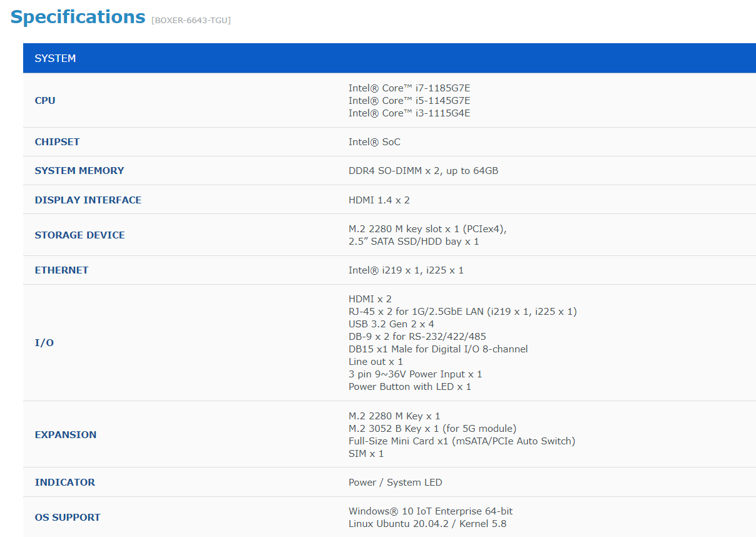The width and height of the screenshot is (756, 537).
Task: Click the USB 3.2 Gen 2 x 4 line
Action: tap(391, 324)
